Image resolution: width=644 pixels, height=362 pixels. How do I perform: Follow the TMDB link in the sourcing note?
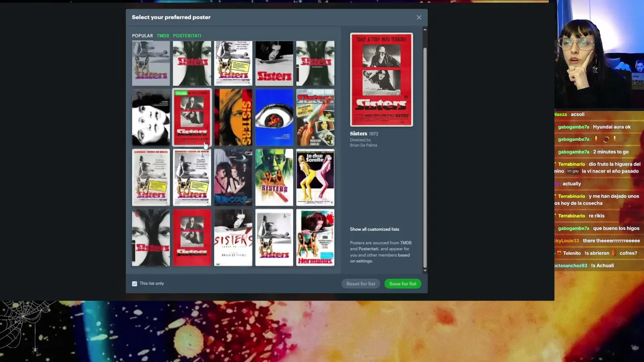[406, 243]
